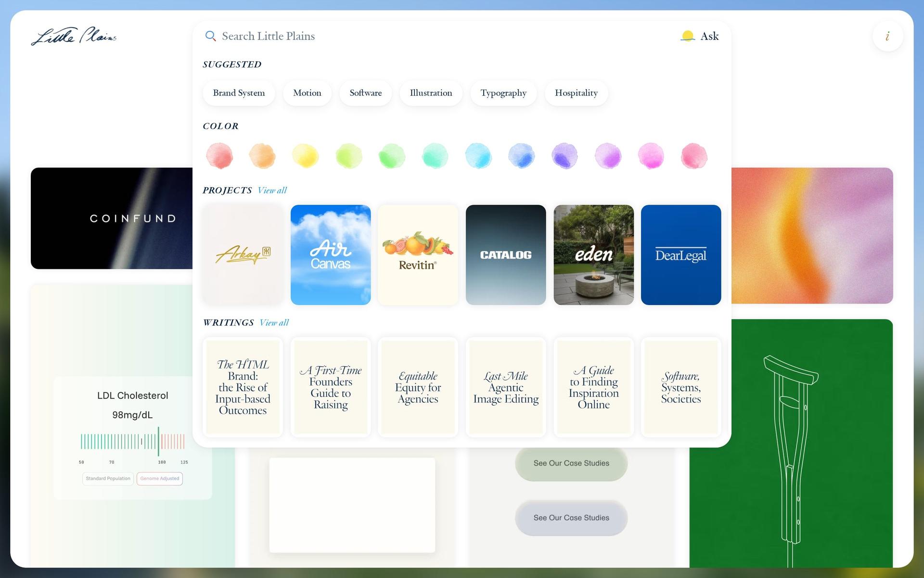The width and height of the screenshot is (924, 578).
Task: Open View all link next to Writings
Action: [274, 323]
